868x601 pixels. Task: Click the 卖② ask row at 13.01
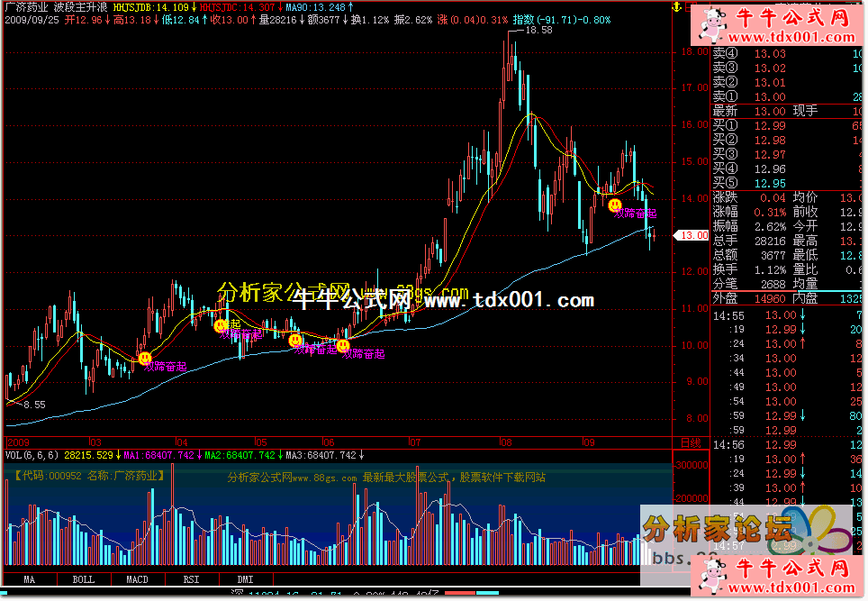[787, 83]
